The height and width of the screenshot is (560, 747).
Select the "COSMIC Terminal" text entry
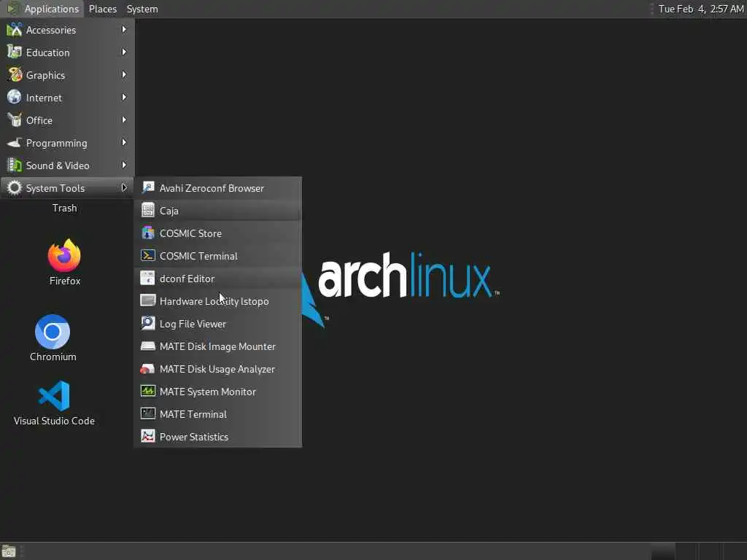tap(198, 256)
